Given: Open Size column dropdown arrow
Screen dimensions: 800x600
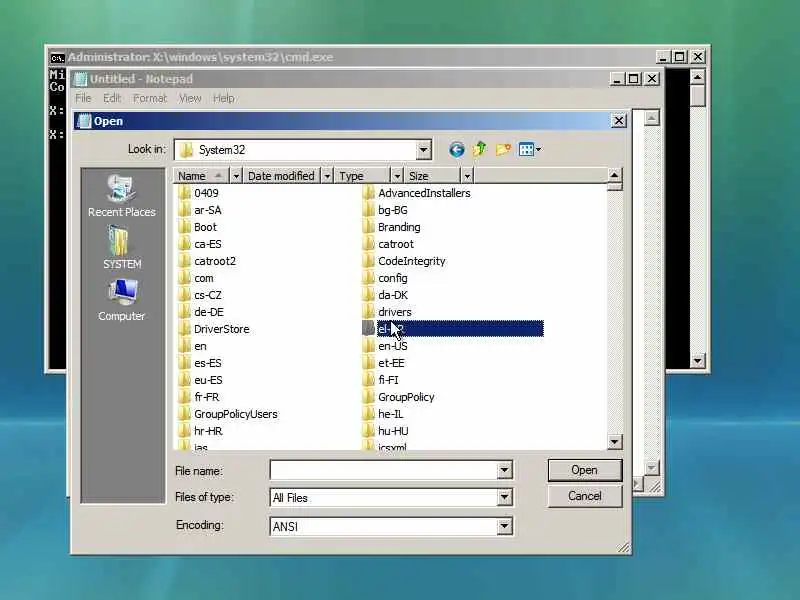Looking at the screenshot, I should tap(467, 176).
